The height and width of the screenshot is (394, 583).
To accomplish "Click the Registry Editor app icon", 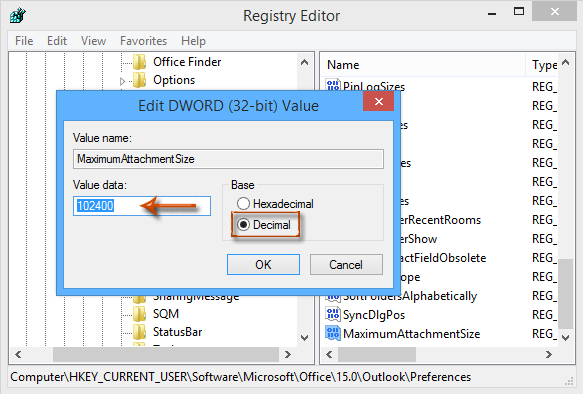I will [x=17, y=16].
